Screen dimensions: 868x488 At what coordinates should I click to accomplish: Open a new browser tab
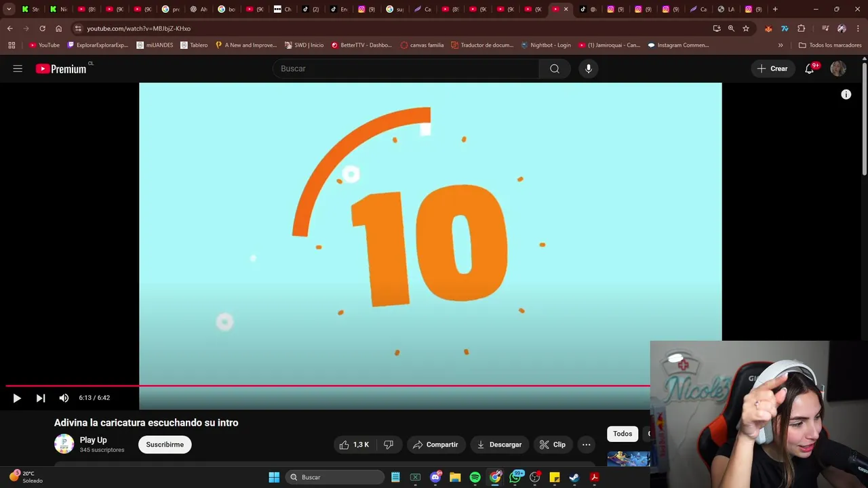pyautogui.click(x=775, y=9)
